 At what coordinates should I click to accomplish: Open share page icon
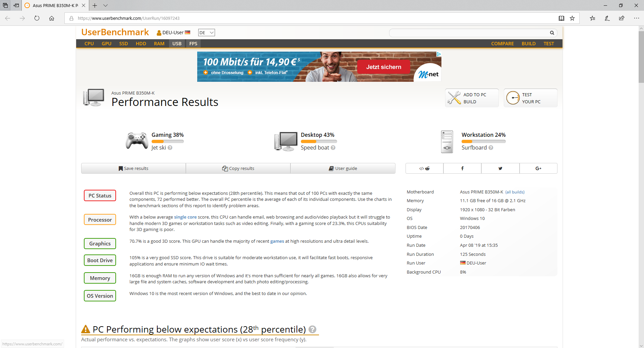coord(622,18)
